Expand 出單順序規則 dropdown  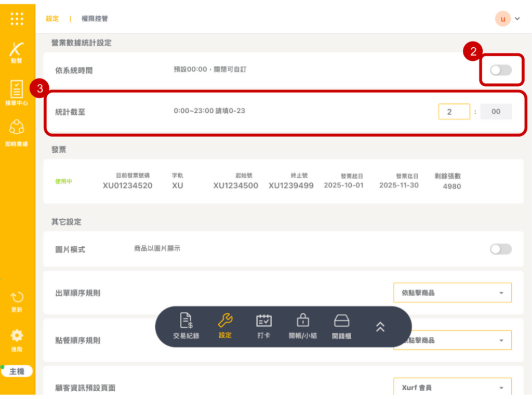point(452,293)
